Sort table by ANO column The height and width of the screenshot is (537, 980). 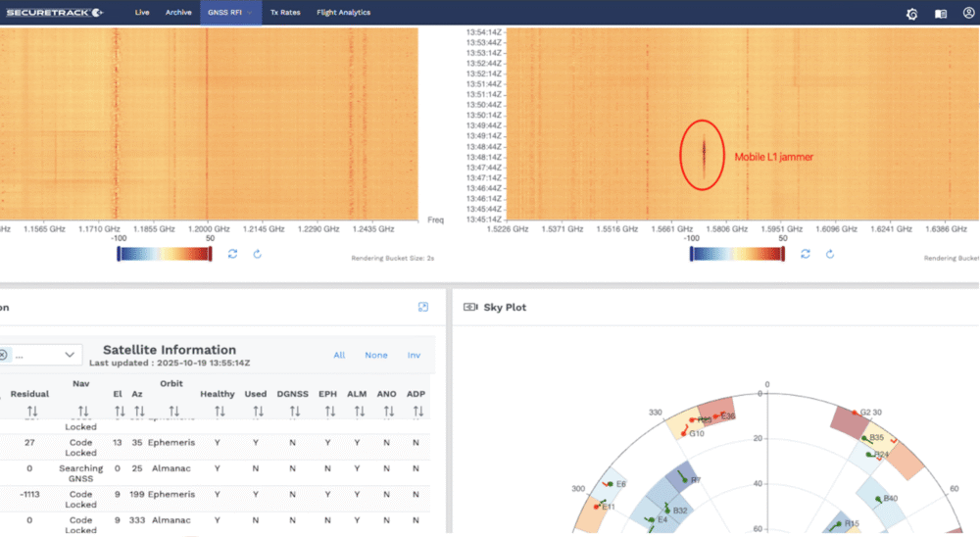389,412
